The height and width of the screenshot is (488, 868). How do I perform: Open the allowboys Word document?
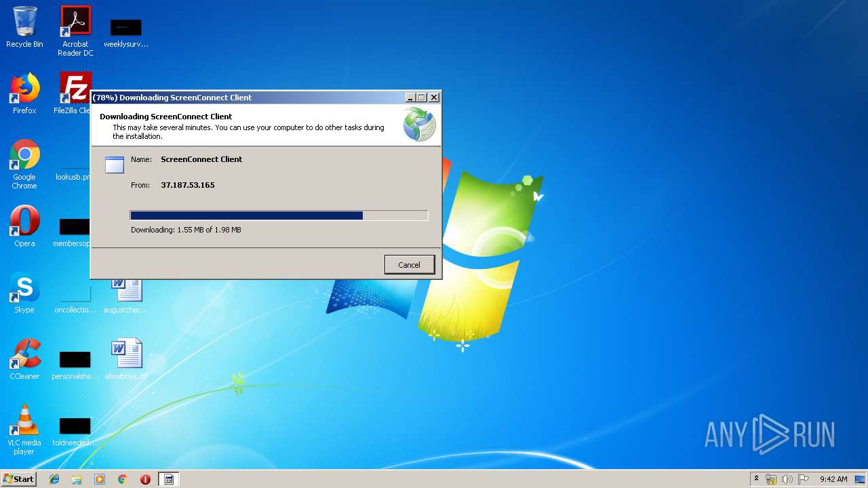[x=126, y=359]
